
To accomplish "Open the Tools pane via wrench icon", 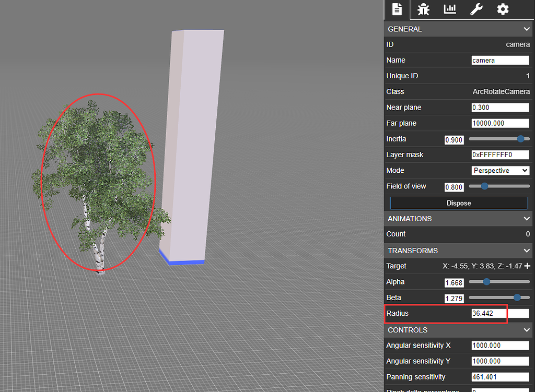I will tap(476, 9).
